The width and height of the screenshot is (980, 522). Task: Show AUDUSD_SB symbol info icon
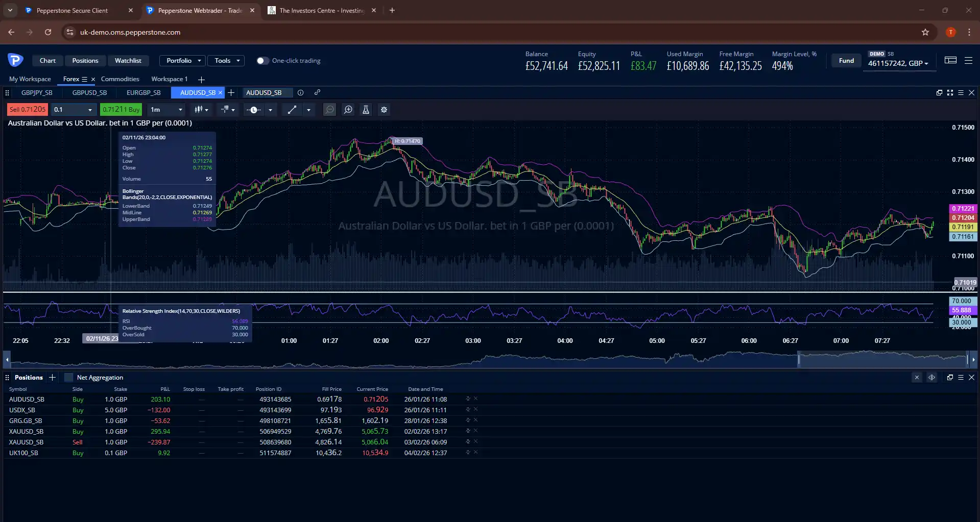300,92
